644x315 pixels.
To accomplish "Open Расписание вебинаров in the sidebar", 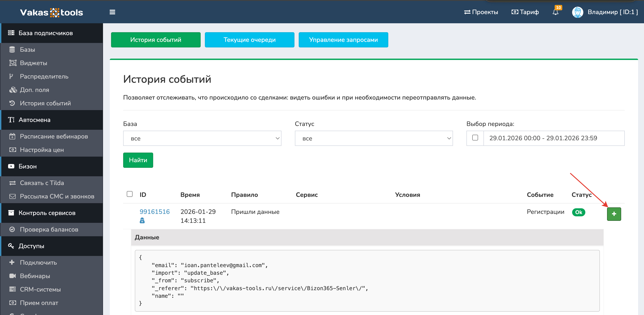I will pyautogui.click(x=54, y=136).
